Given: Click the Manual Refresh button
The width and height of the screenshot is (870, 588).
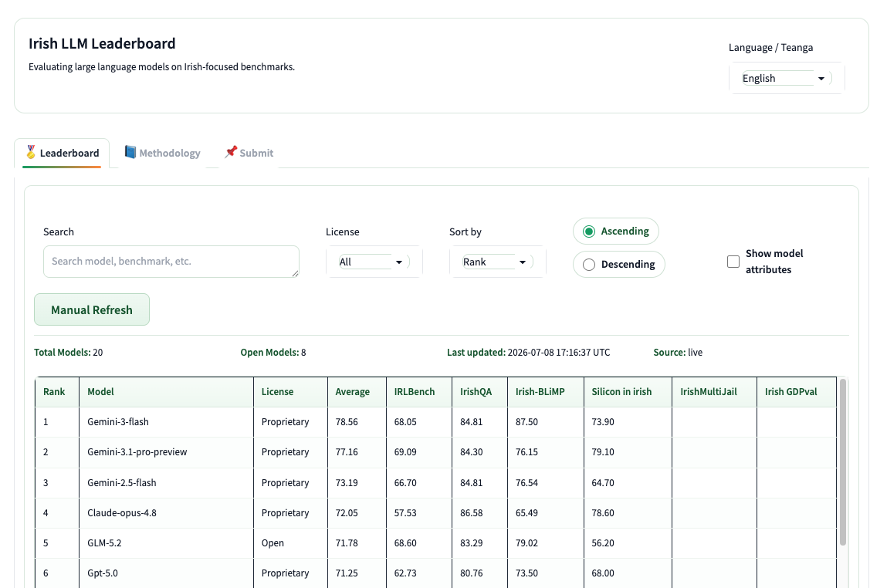Looking at the screenshot, I should [x=92, y=309].
